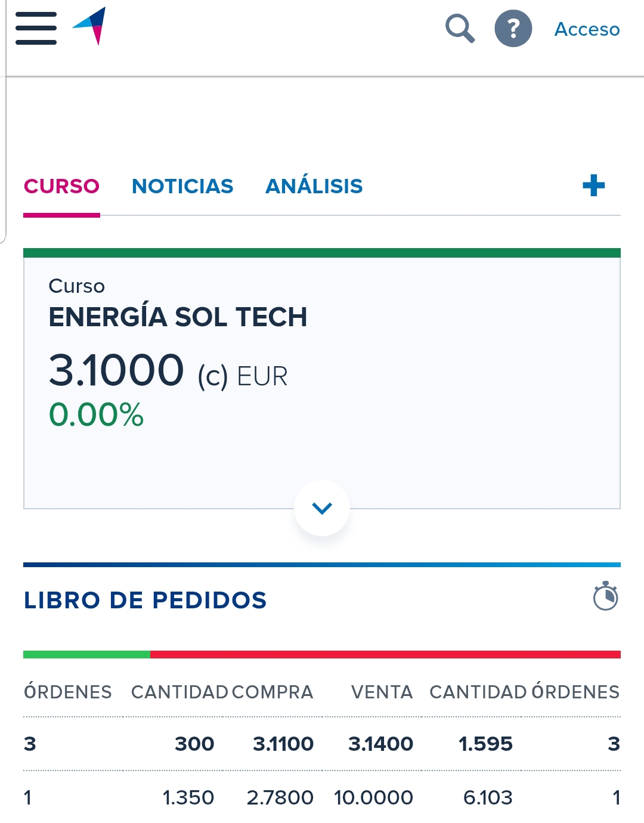Click the ENERGÍA SOL TECH title
This screenshot has height=823, width=644.
tap(178, 317)
